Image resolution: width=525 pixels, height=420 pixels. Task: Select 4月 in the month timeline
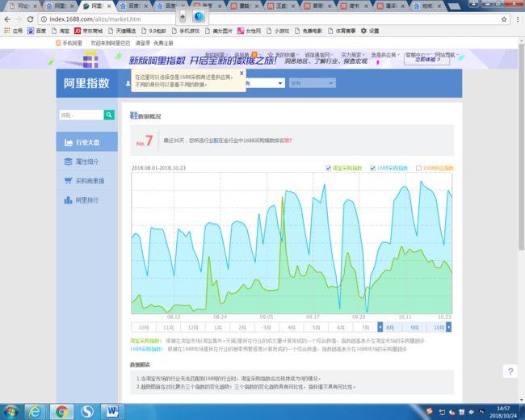[292, 327]
